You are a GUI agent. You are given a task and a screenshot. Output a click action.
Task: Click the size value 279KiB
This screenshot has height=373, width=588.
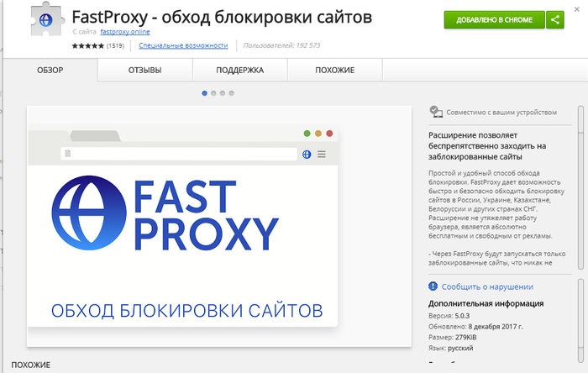(x=465, y=338)
